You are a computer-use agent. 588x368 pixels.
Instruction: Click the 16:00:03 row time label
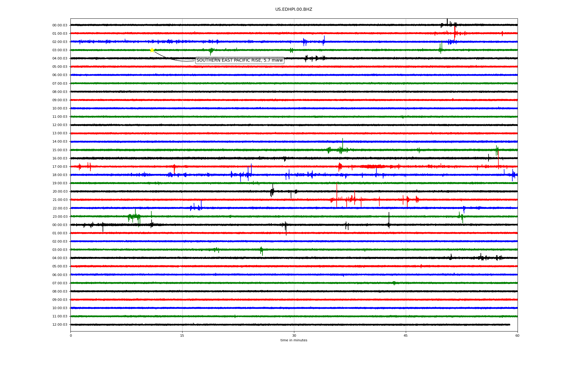pos(60,159)
